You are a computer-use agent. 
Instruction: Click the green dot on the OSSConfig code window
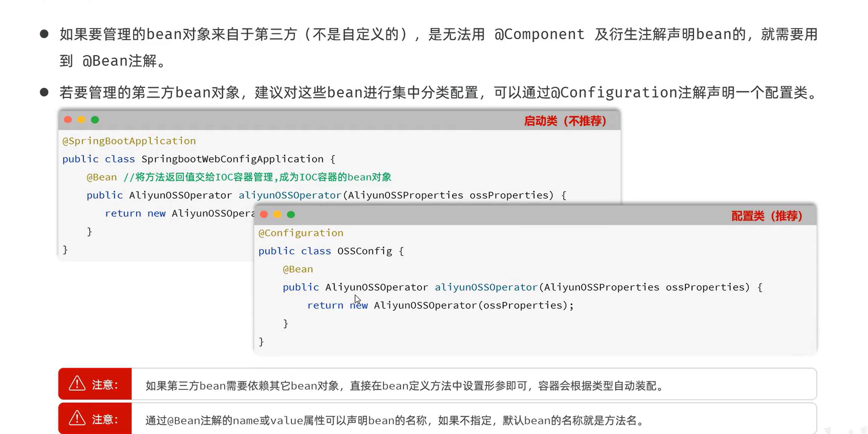click(291, 215)
